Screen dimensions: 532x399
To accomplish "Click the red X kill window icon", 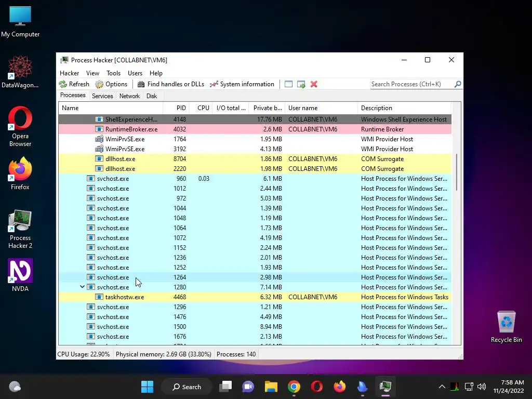I will [x=314, y=84].
